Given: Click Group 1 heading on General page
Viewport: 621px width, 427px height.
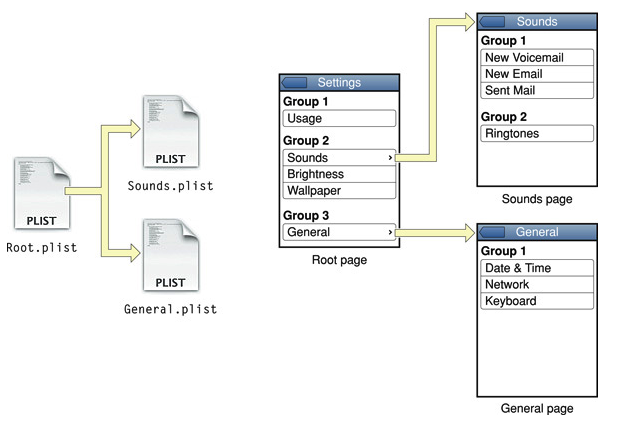Looking at the screenshot, I should (503, 251).
